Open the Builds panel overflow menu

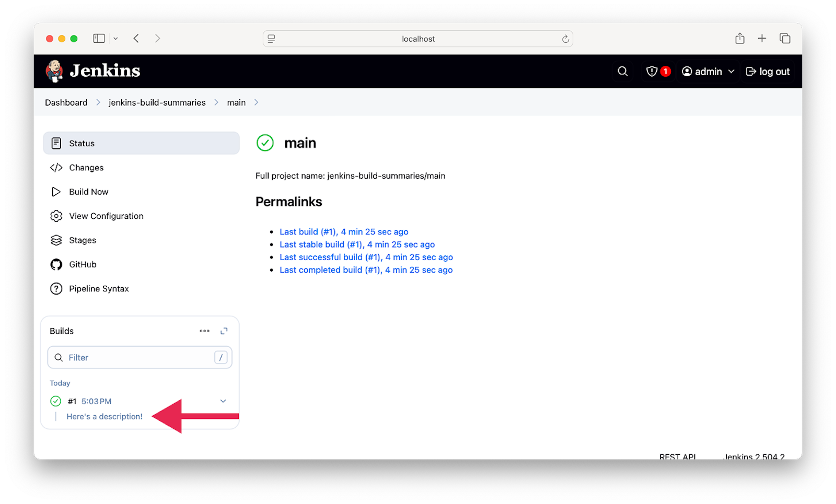tap(204, 331)
